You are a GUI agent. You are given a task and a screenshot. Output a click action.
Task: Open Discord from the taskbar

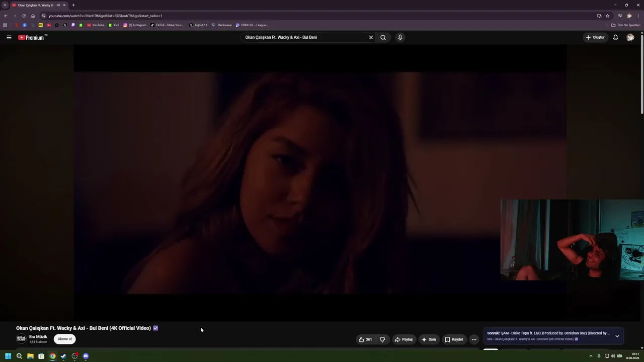tap(86, 356)
